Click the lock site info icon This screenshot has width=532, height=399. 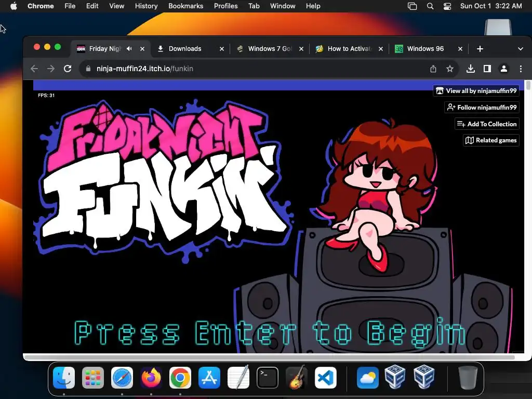pyautogui.click(x=88, y=69)
